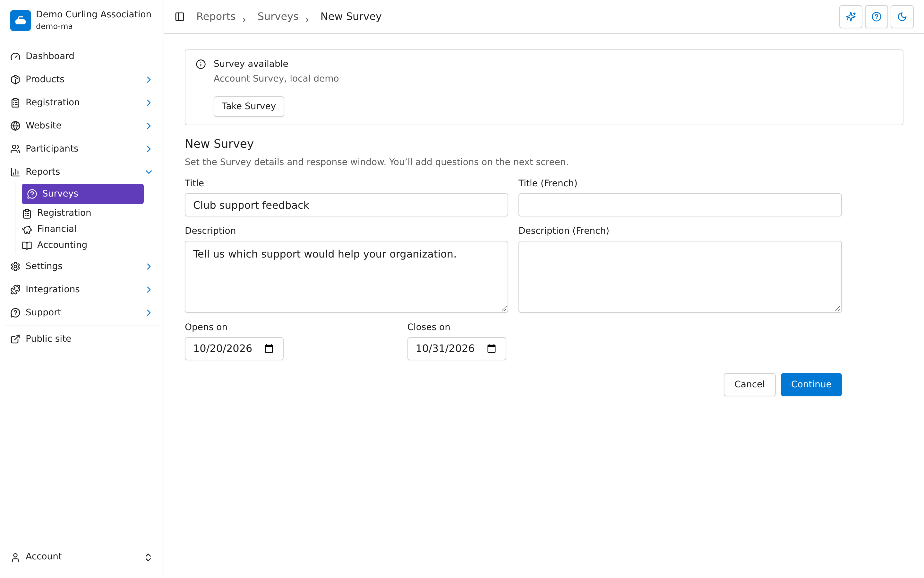Open the Closes on calendar picker icon
The image size is (924, 578).
point(492,348)
